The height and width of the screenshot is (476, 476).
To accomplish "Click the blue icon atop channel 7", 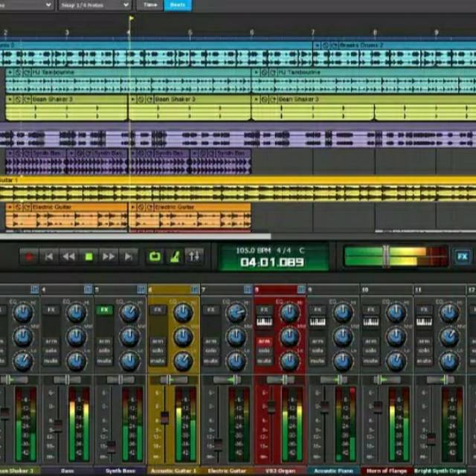I will click(248, 289).
